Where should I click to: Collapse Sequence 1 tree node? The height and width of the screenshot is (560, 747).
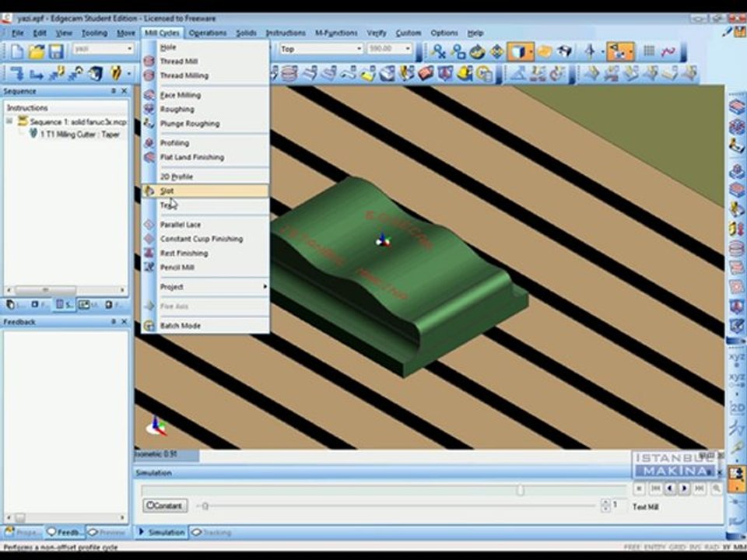tap(9, 121)
